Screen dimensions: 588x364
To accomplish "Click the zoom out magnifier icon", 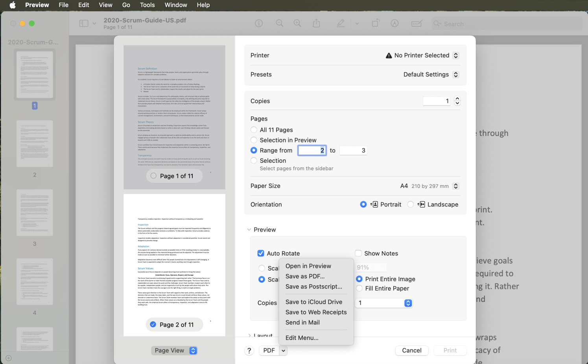I will click(280, 23).
